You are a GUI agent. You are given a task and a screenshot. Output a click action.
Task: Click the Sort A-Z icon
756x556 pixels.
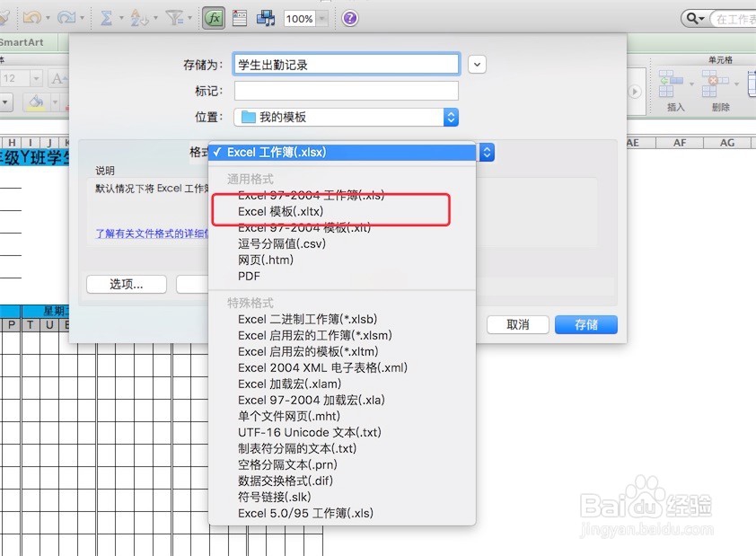(139, 18)
